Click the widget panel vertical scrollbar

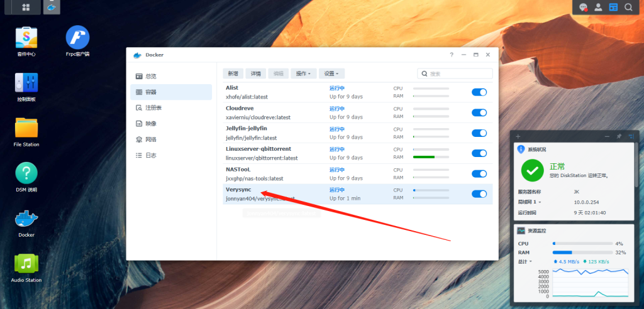[x=636, y=164]
